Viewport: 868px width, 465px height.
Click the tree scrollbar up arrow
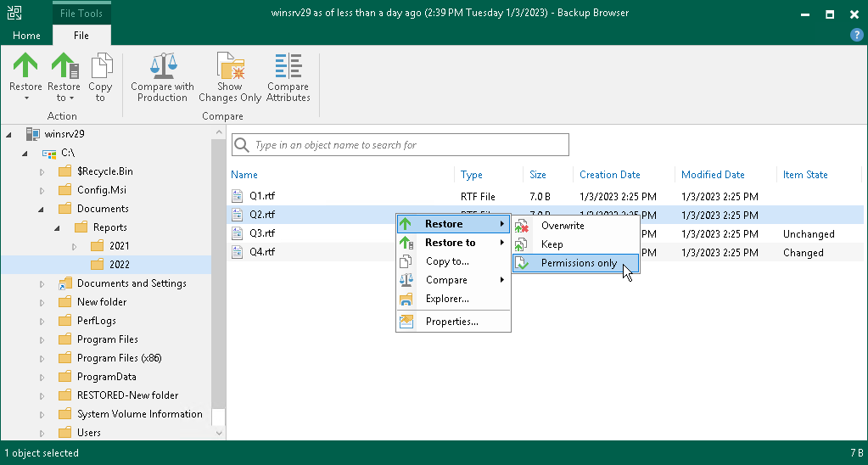(x=219, y=133)
